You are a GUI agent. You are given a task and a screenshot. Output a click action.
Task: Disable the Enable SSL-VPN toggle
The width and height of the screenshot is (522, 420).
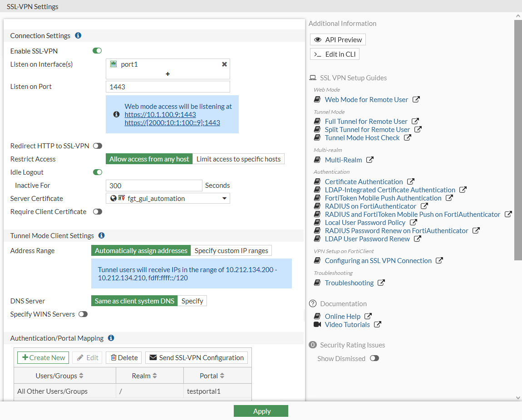click(97, 50)
